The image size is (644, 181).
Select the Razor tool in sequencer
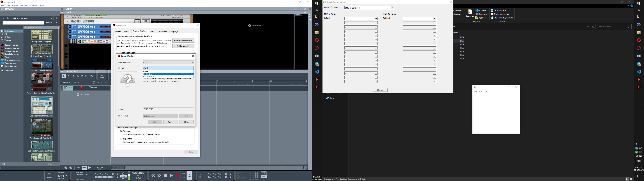click(77, 76)
